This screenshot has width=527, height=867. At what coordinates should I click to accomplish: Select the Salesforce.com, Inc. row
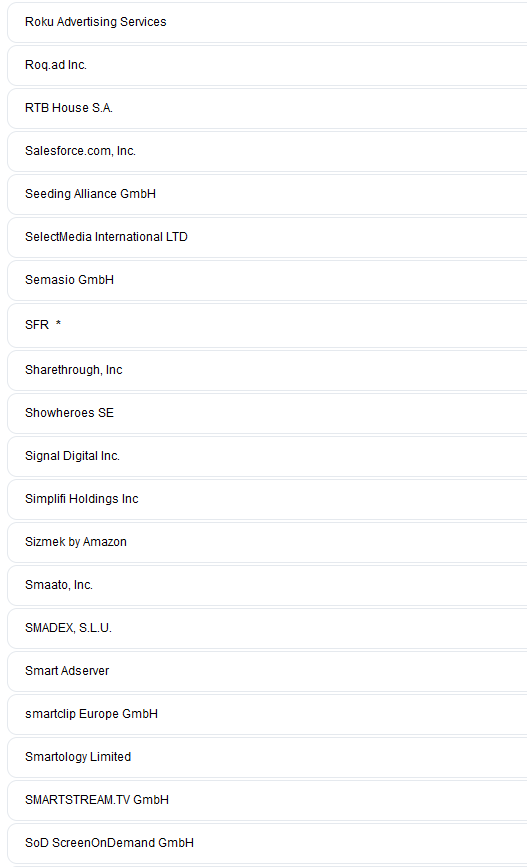(x=267, y=152)
